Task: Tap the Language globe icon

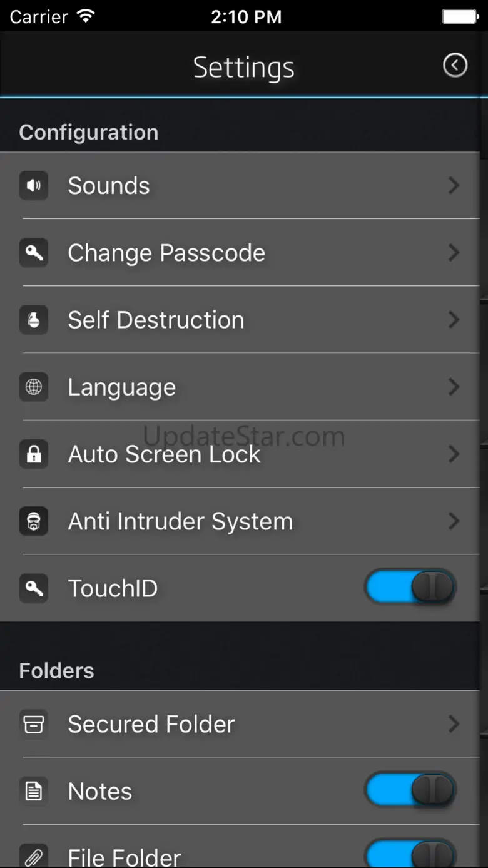Action: click(34, 387)
